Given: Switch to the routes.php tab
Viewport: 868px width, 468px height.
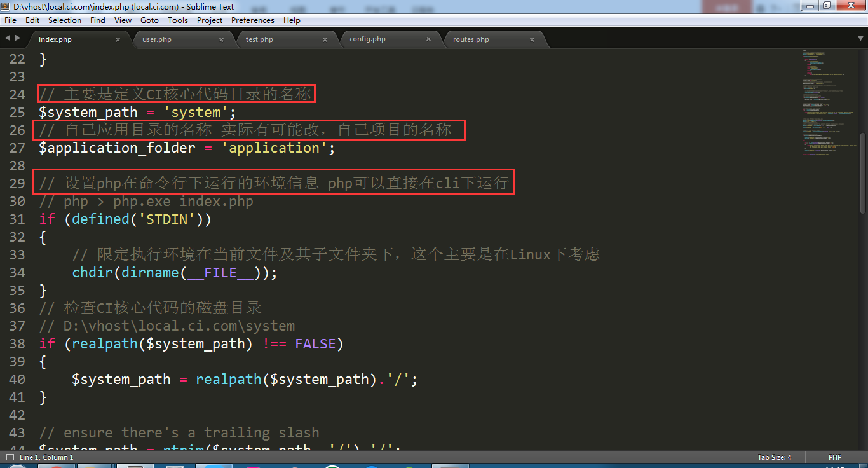Looking at the screenshot, I should (471, 39).
